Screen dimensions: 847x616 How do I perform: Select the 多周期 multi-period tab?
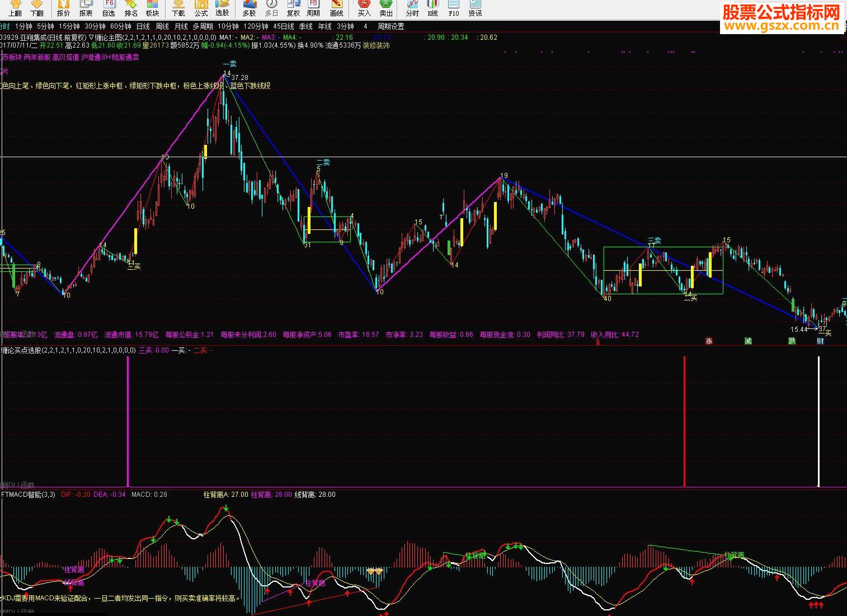point(203,26)
